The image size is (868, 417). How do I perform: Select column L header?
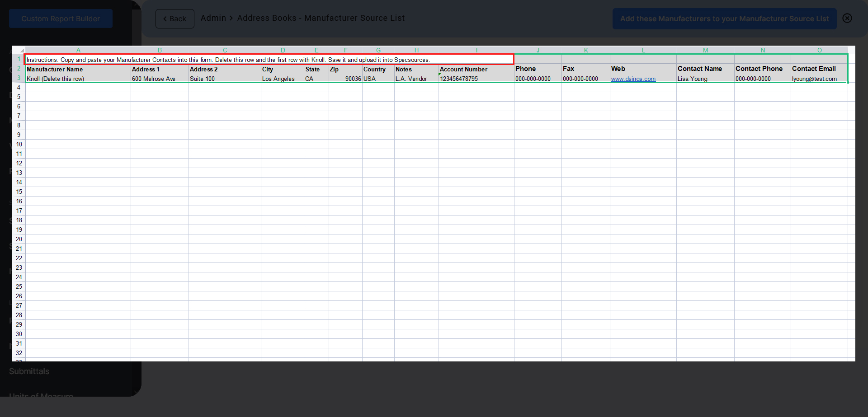(643, 50)
